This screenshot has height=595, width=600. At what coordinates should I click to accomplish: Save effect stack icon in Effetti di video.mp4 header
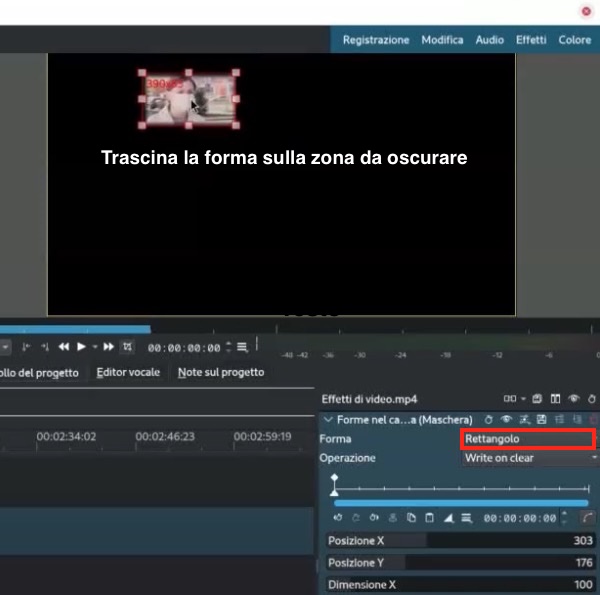pos(537,399)
